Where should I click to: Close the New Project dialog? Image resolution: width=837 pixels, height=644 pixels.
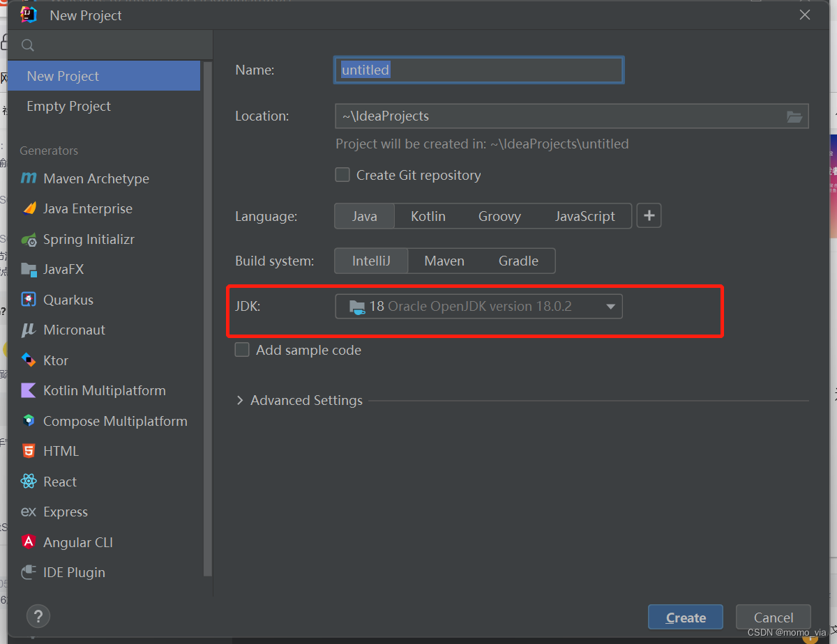[x=805, y=15]
